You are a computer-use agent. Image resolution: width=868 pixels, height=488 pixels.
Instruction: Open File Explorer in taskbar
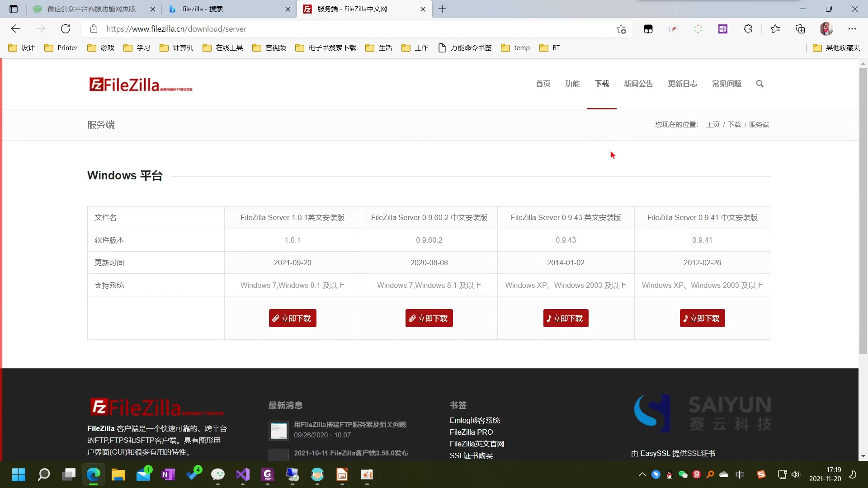click(x=118, y=474)
